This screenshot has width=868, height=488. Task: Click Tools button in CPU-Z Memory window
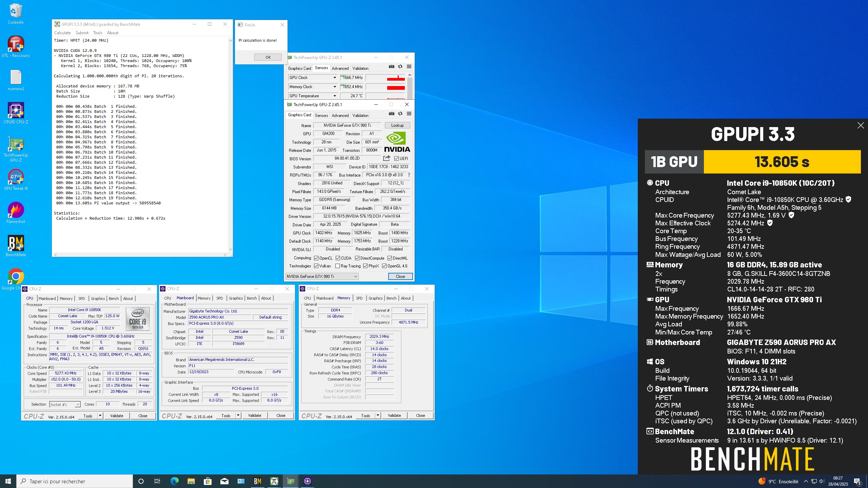coord(366,415)
